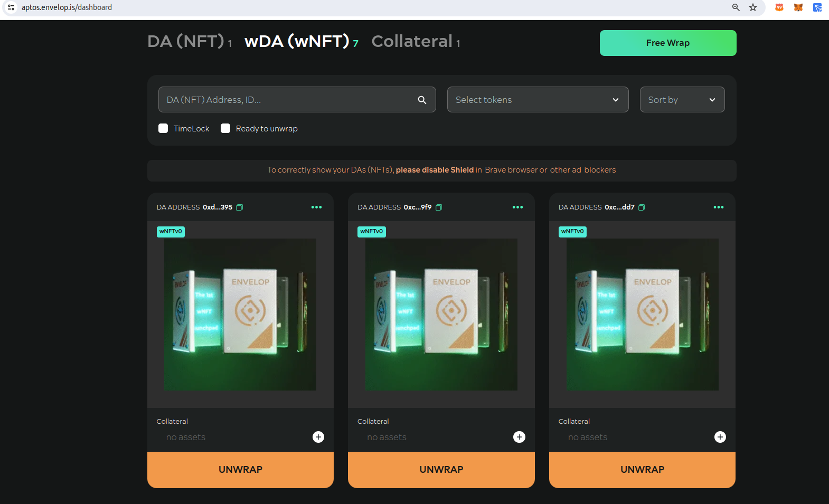
Task: Click wNFTv0 badge on card 0xc...9f9
Action: click(372, 232)
